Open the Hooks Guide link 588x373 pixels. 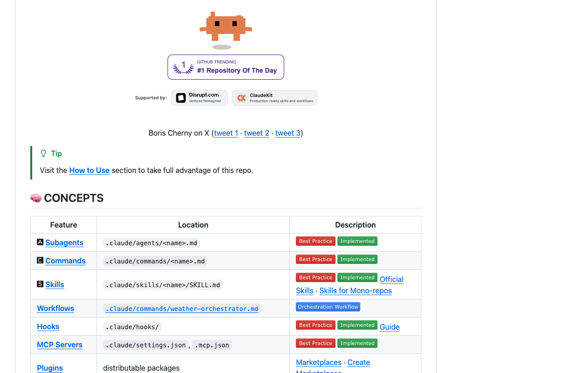(390, 327)
